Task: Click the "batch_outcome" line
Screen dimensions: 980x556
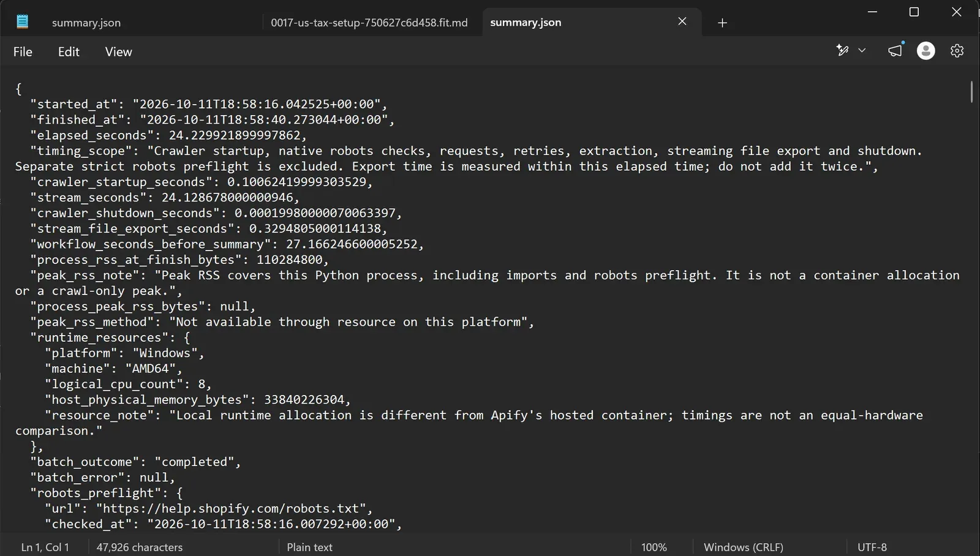Action: coord(135,462)
